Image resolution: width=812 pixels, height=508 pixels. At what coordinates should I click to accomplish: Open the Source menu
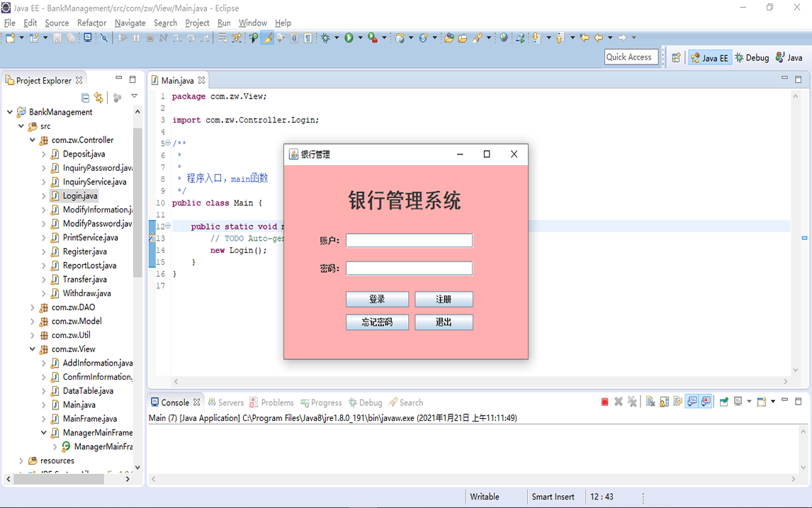(x=57, y=23)
